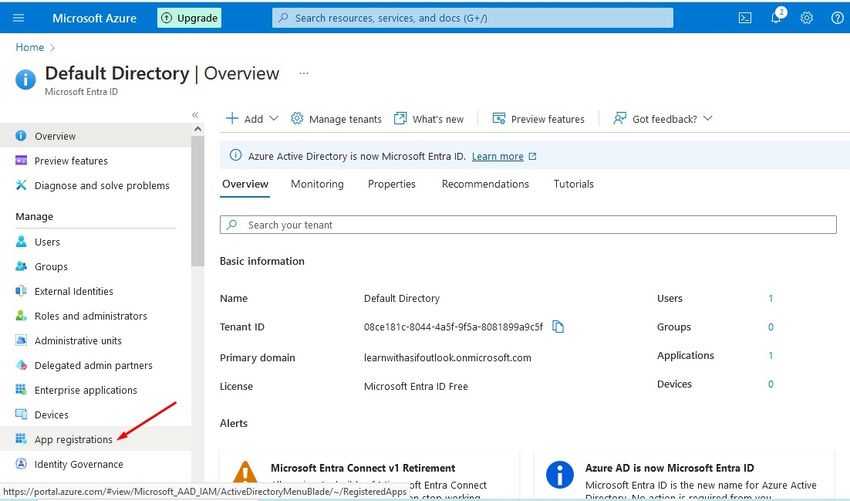Screen dimensions: 850x501
Task: Click the help question mark icon
Action: [837, 18]
